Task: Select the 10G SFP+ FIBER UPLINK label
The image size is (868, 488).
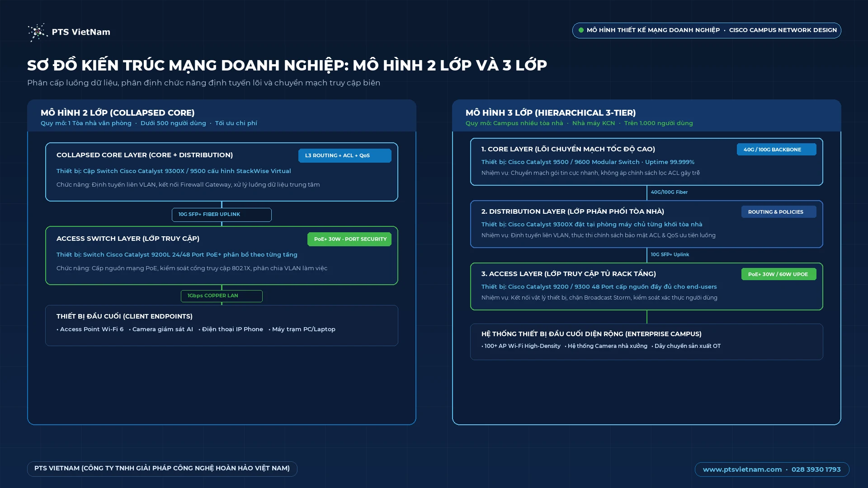Action: (x=222, y=215)
